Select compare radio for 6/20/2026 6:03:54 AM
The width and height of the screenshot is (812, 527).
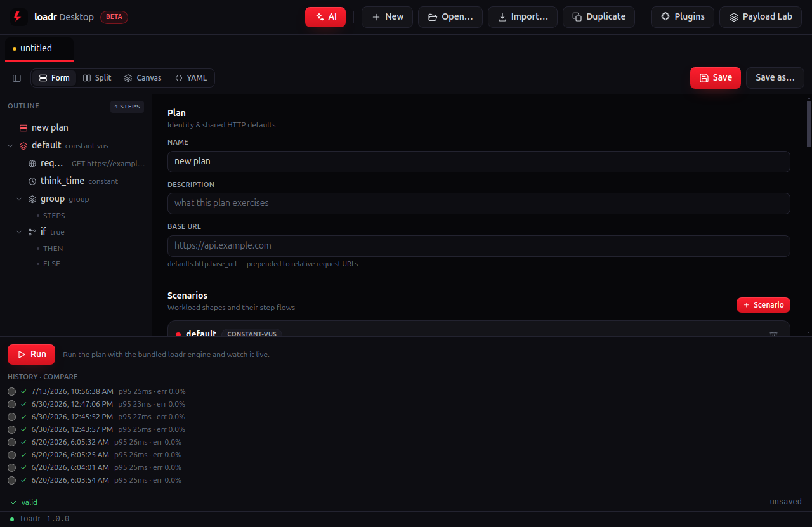click(11, 480)
